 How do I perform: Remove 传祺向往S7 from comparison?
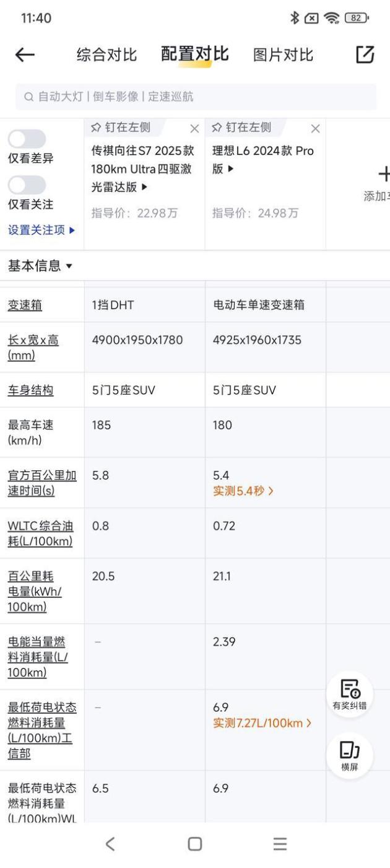(x=194, y=129)
